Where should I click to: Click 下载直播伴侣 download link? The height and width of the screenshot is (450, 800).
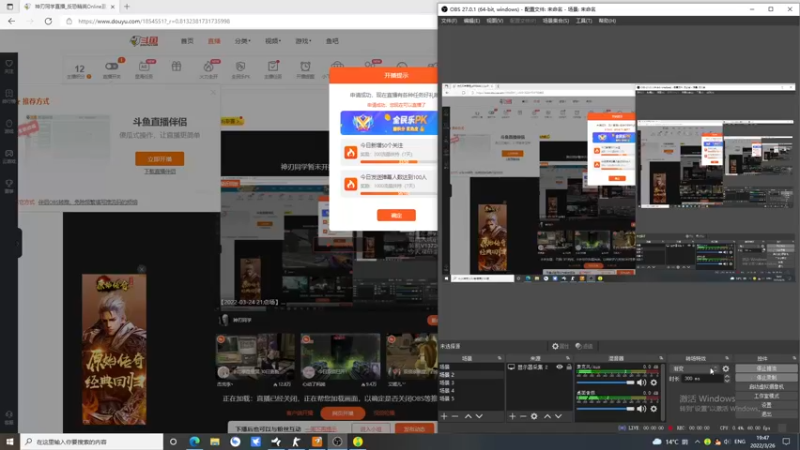click(160, 171)
